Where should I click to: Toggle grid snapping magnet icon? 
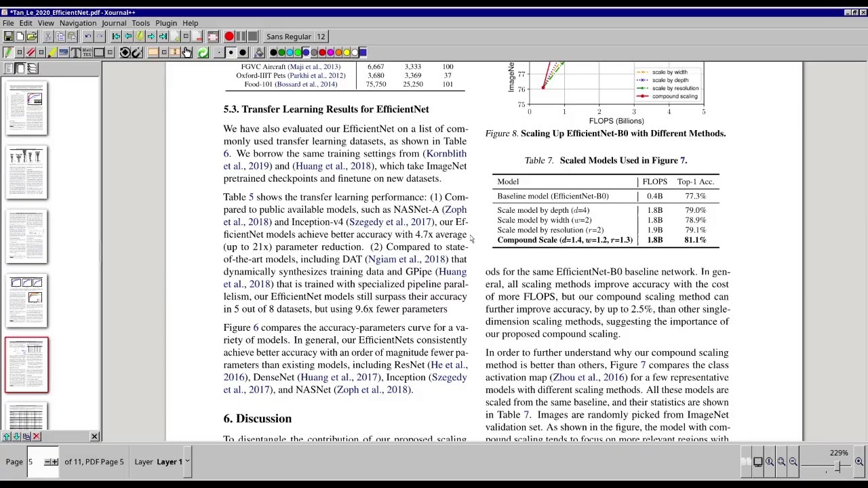coord(136,52)
